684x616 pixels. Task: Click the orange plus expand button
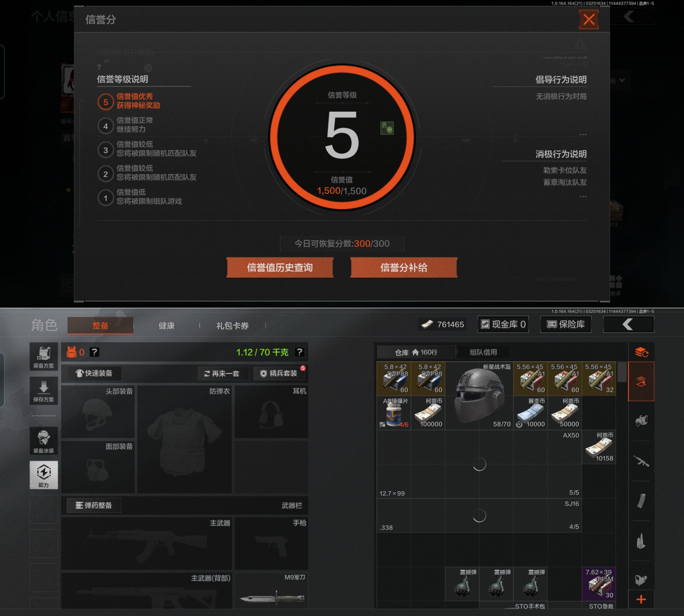pyautogui.click(x=641, y=600)
